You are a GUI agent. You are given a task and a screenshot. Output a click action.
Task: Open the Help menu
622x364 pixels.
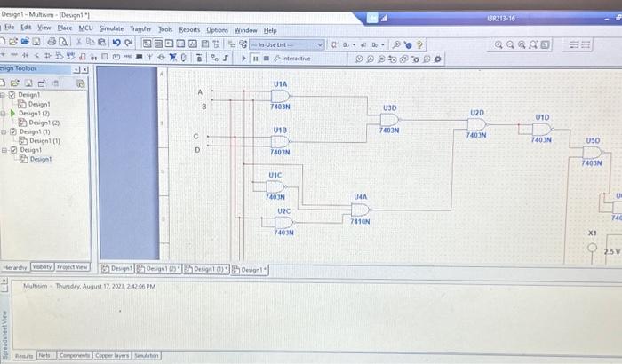click(x=270, y=30)
